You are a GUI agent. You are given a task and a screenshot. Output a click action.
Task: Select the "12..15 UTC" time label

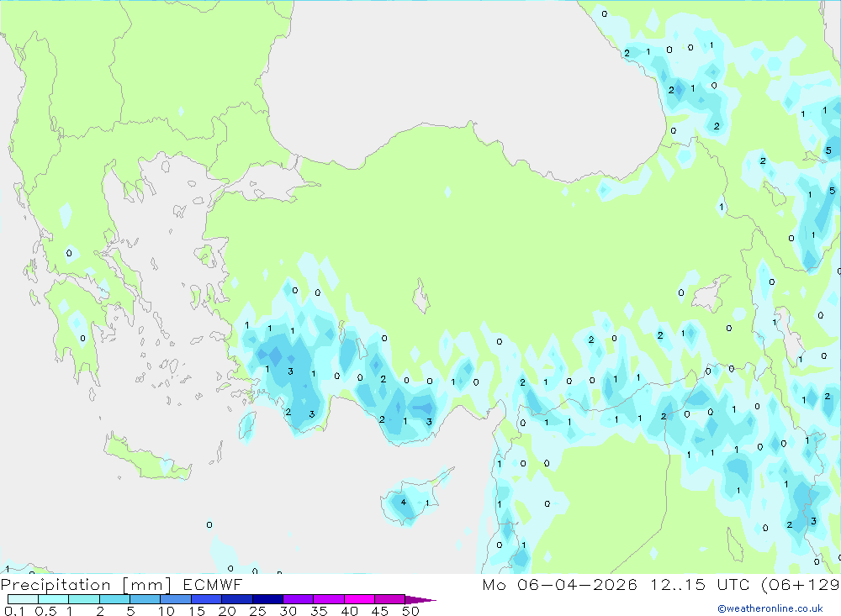coord(700,584)
